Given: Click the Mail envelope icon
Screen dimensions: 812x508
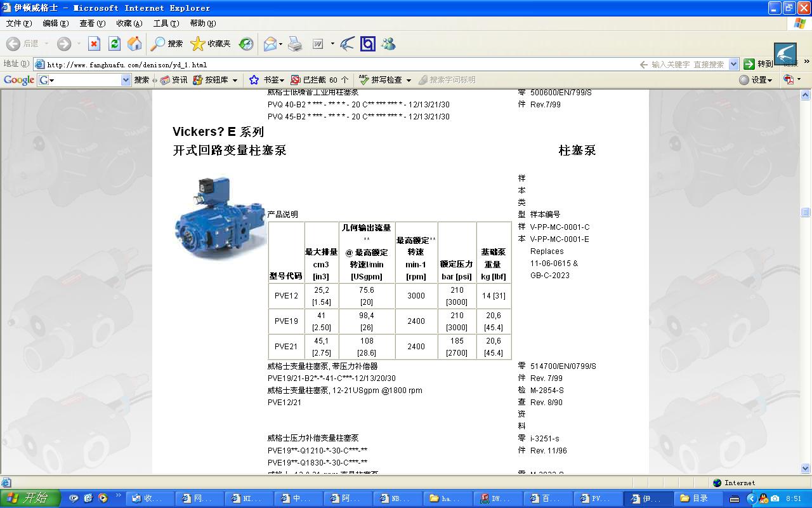Looking at the screenshot, I should tap(270, 44).
